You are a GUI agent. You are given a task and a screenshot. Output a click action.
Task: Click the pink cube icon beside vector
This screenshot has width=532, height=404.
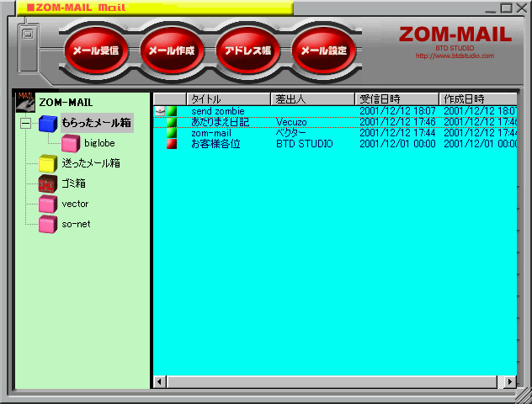pyautogui.click(x=47, y=205)
